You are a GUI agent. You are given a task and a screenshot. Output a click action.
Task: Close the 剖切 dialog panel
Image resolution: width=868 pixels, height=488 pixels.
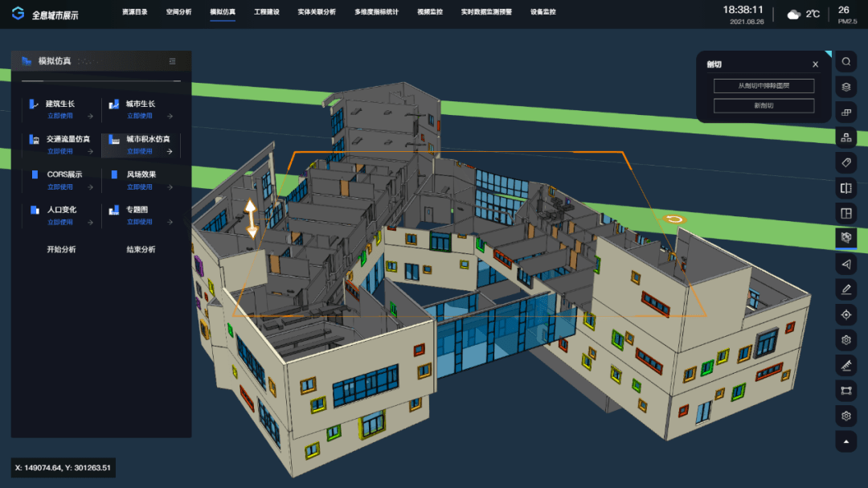815,64
